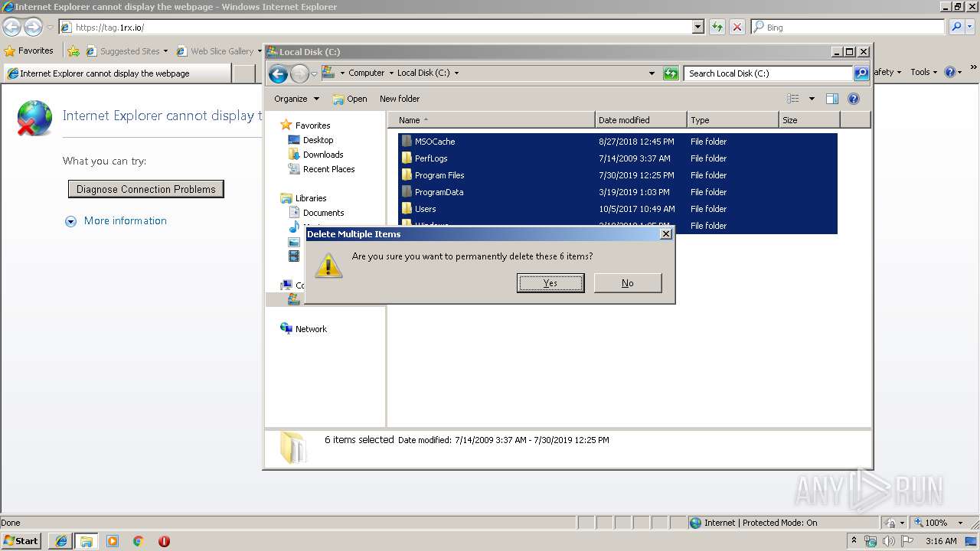Focus the Search Local Disk (C:) field
980x551 pixels.
[768, 73]
